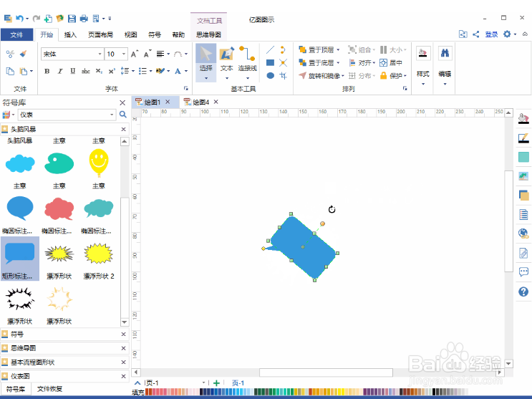
Task: Toggle superscript formatting
Action: tap(112, 71)
